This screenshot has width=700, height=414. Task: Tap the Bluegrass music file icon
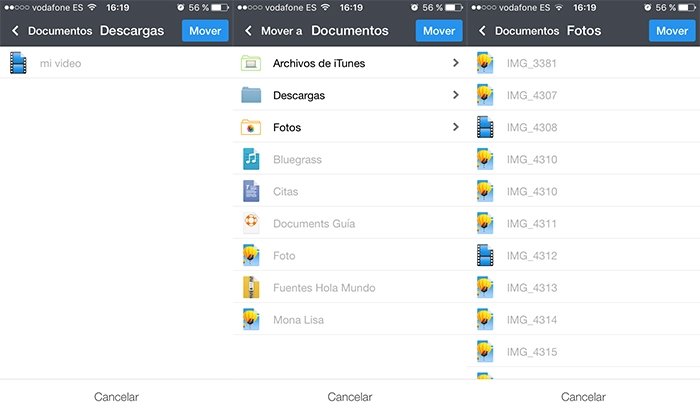tap(251, 159)
